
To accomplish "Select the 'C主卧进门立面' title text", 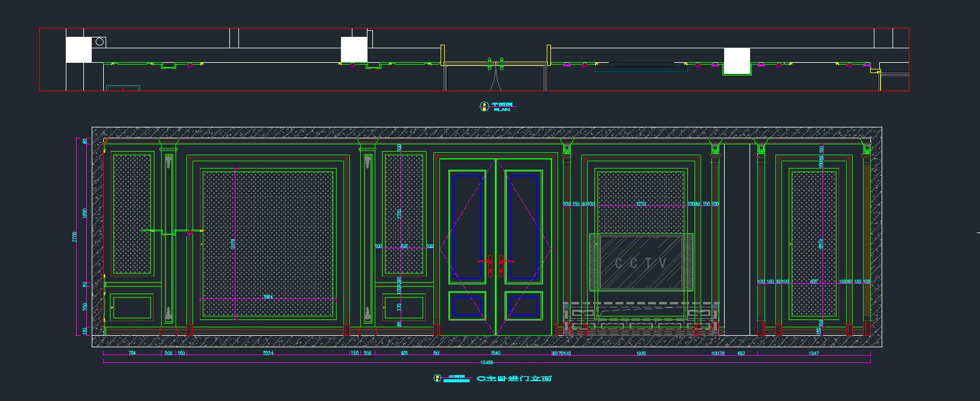I will pyautogui.click(x=514, y=379).
